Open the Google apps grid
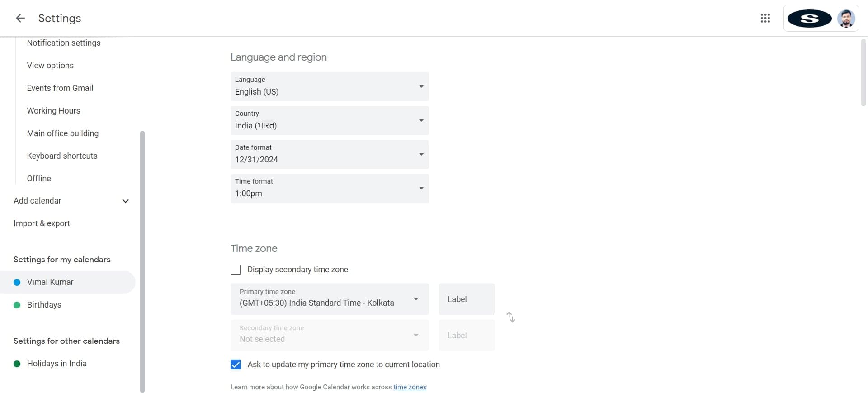 tap(765, 18)
